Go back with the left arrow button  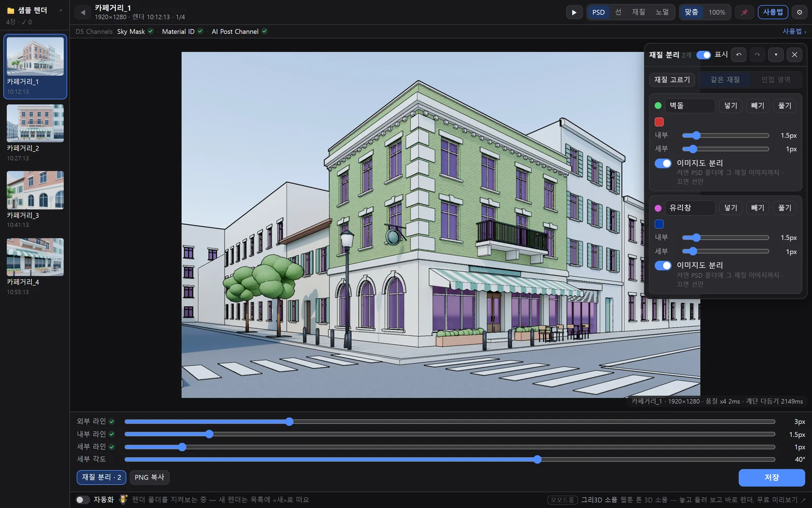click(83, 12)
